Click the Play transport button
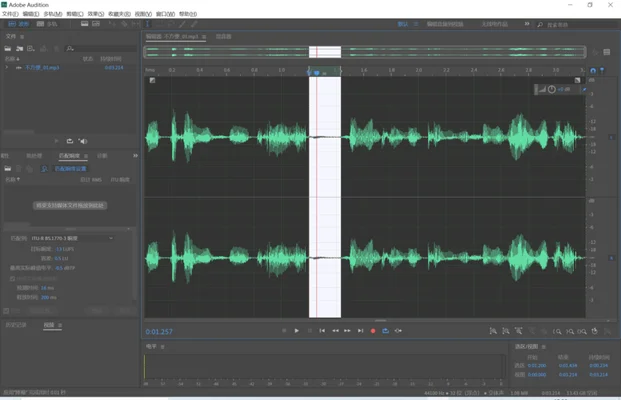 point(297,331)
